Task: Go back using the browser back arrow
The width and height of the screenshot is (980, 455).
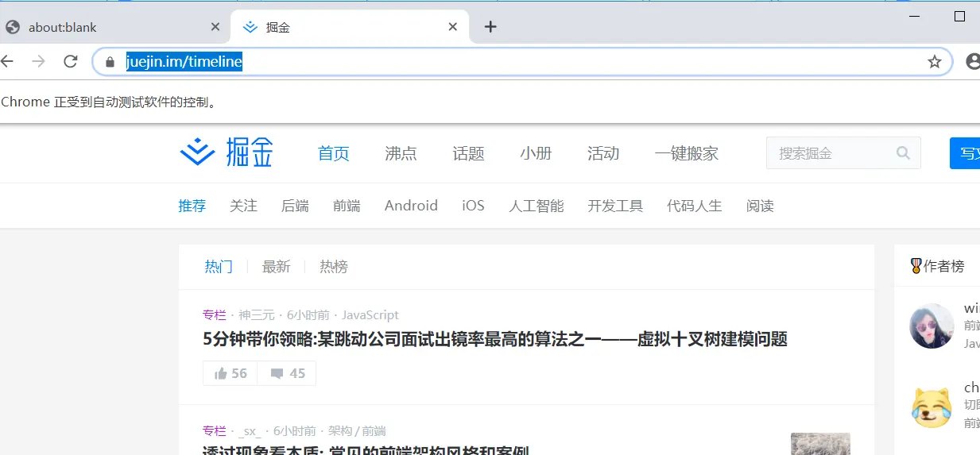Action: [7, 61]
